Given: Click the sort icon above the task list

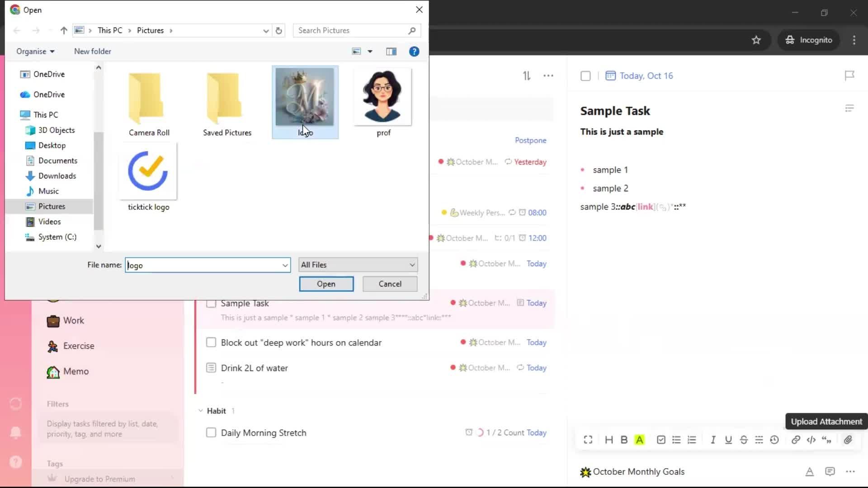Looking at the screenshot, I should tap(527, 76).
